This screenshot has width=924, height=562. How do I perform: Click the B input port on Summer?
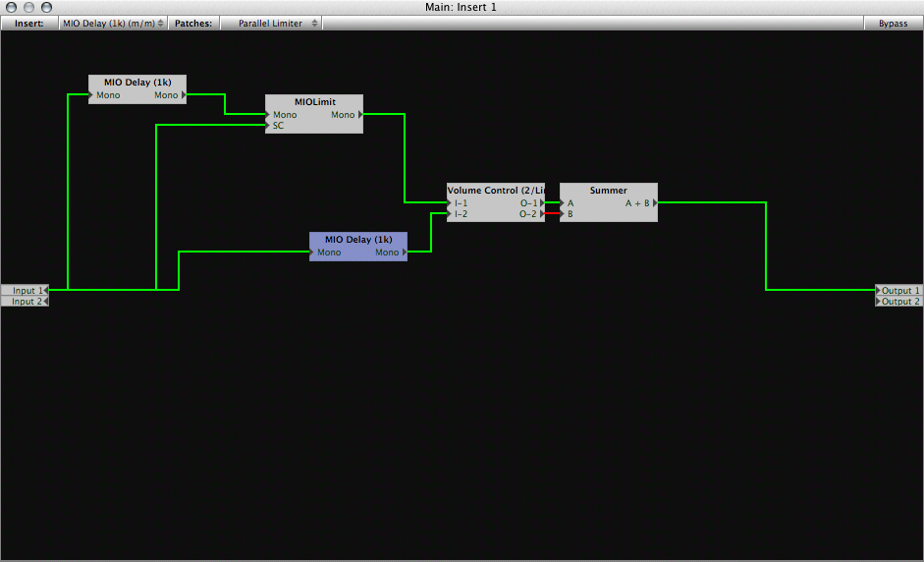click(x=567, y=214)
